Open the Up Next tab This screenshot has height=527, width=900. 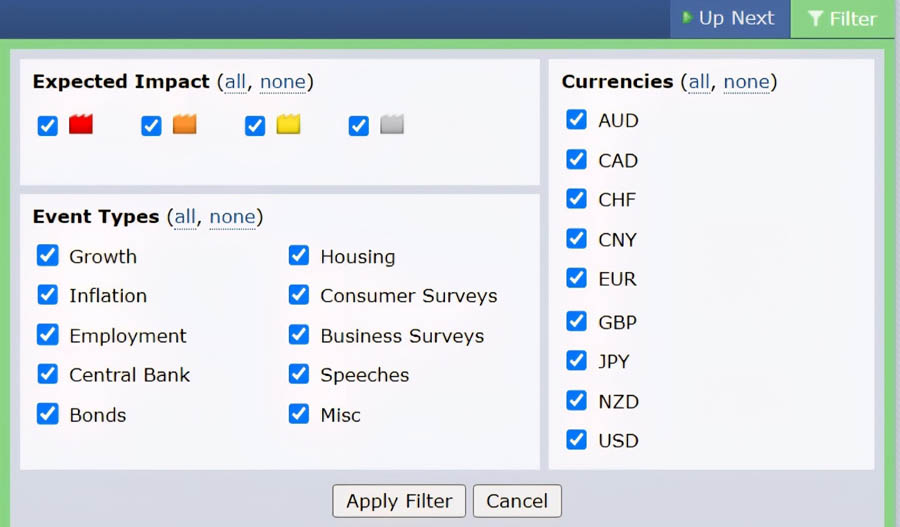click(730, 19)
